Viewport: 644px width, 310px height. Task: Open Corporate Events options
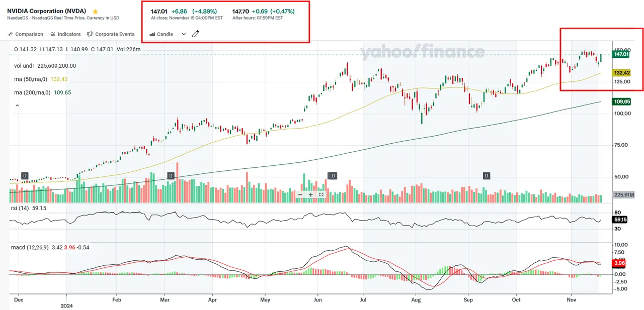point(111,34)
